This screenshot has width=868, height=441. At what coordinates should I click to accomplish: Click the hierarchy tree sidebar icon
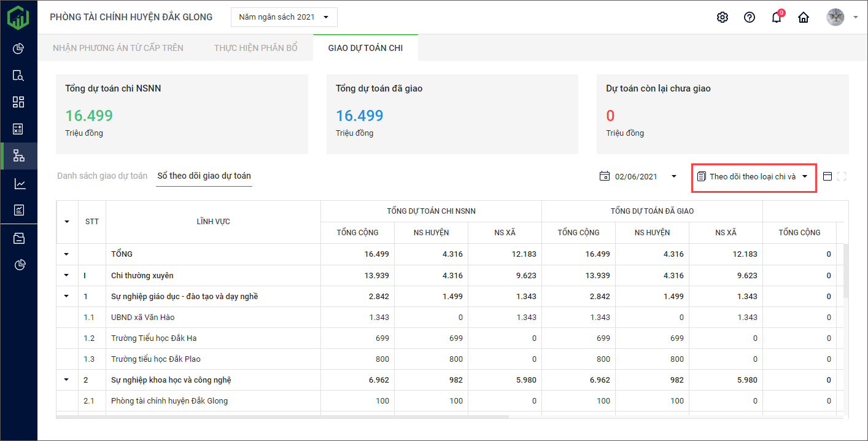18,156
